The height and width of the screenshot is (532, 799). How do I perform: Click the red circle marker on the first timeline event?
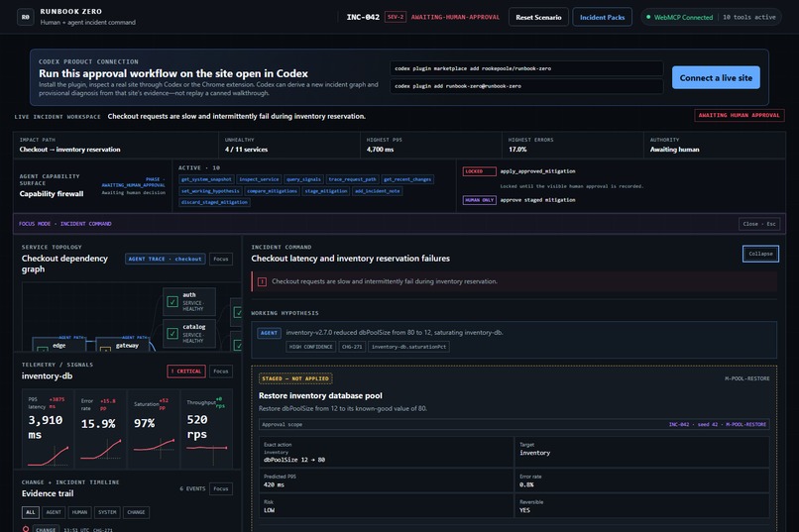click(26, 529)
